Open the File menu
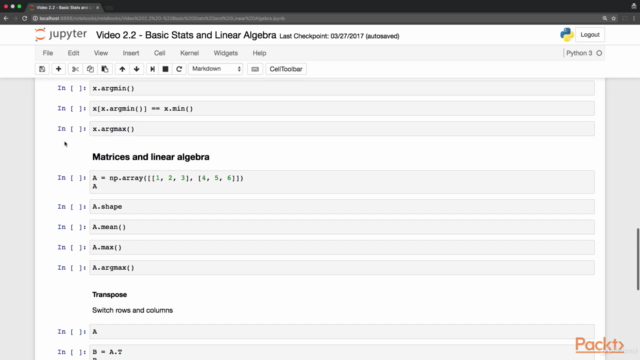 48,53
